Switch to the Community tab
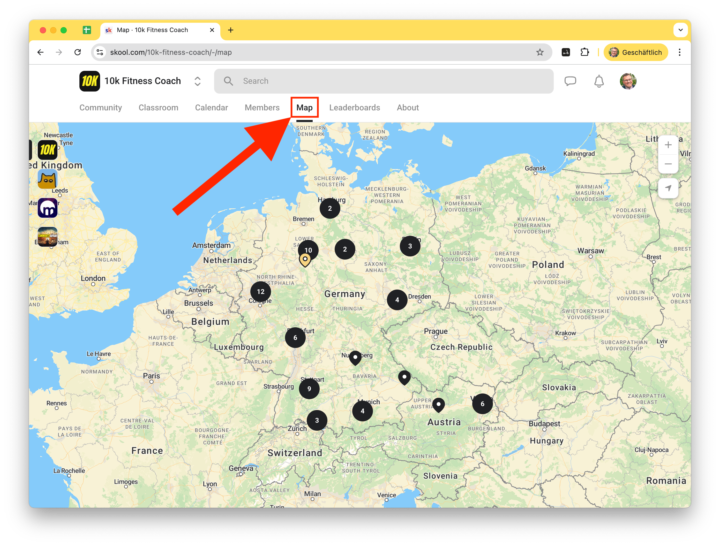This screenshot has height=546, width=720. (x=101, y=107)
